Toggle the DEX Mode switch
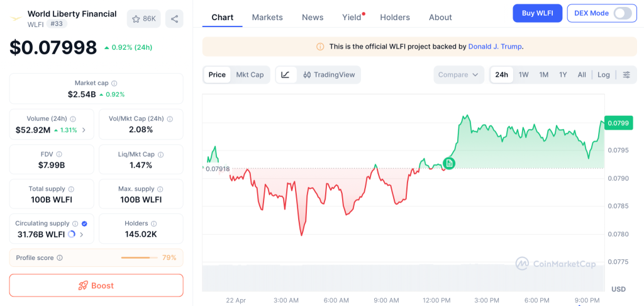 [621, 13]
